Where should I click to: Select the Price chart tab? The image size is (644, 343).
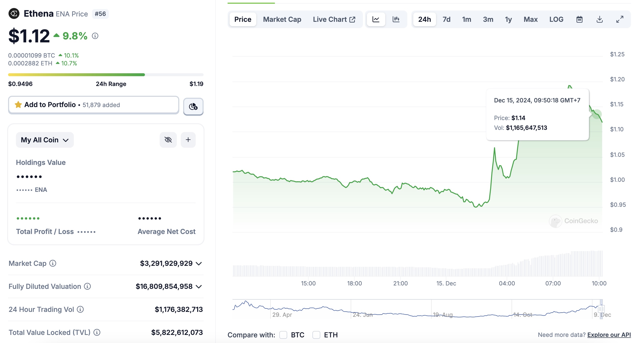click(243, 19)
